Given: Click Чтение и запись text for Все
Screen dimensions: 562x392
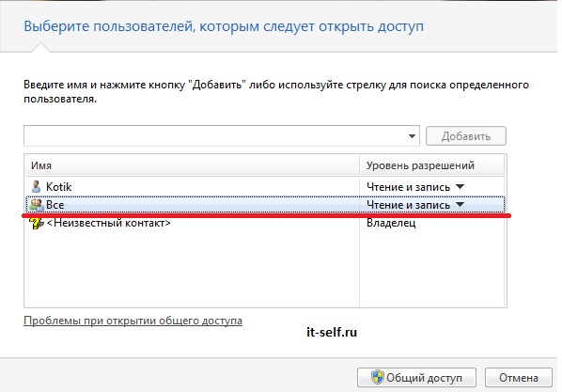Looking at the screenshot, I should coord(408,205).
